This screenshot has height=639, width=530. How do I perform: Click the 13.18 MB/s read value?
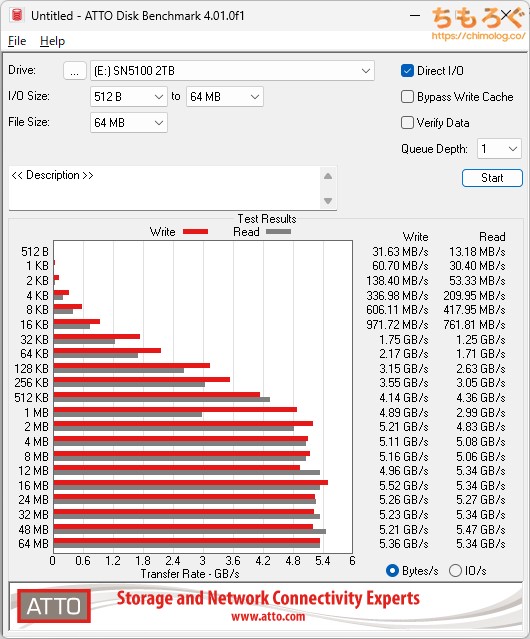477,251
